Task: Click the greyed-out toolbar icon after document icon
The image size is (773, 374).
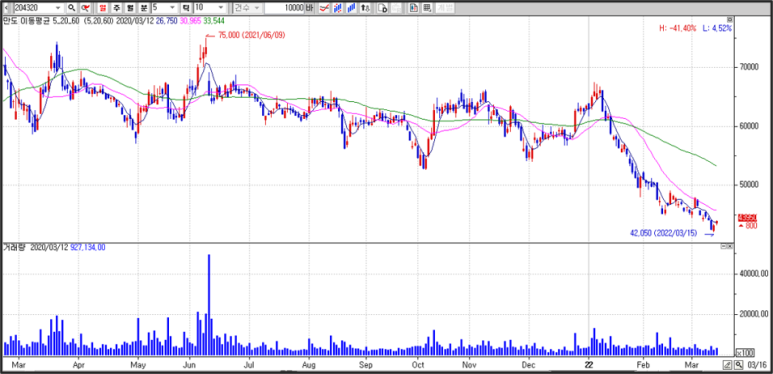Action: click(396, 8)
